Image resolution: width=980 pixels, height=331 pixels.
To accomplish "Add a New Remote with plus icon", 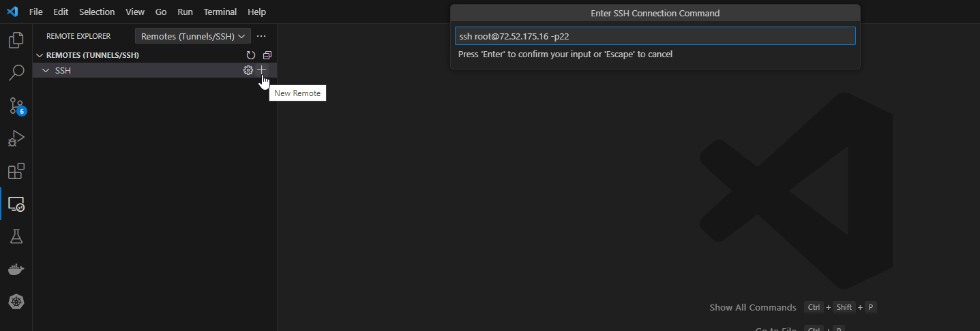I will [x=262, y=70].
